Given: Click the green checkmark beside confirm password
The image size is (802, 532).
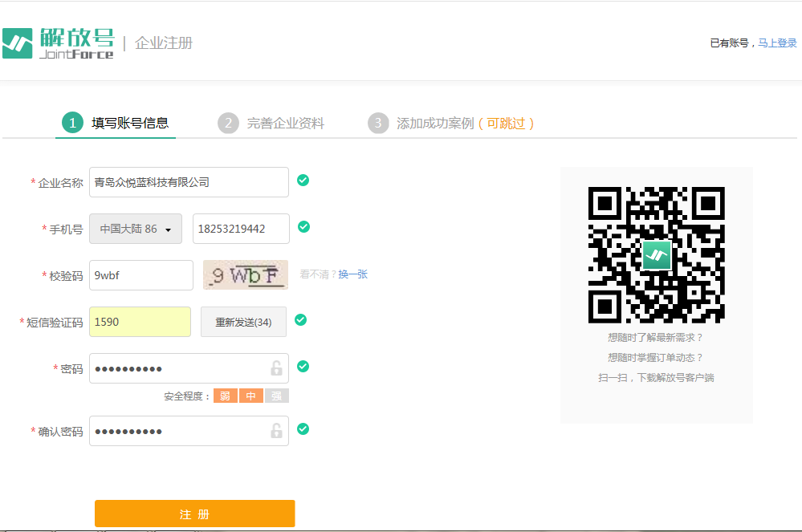Looking at the screenshot, I should point(303,429).
